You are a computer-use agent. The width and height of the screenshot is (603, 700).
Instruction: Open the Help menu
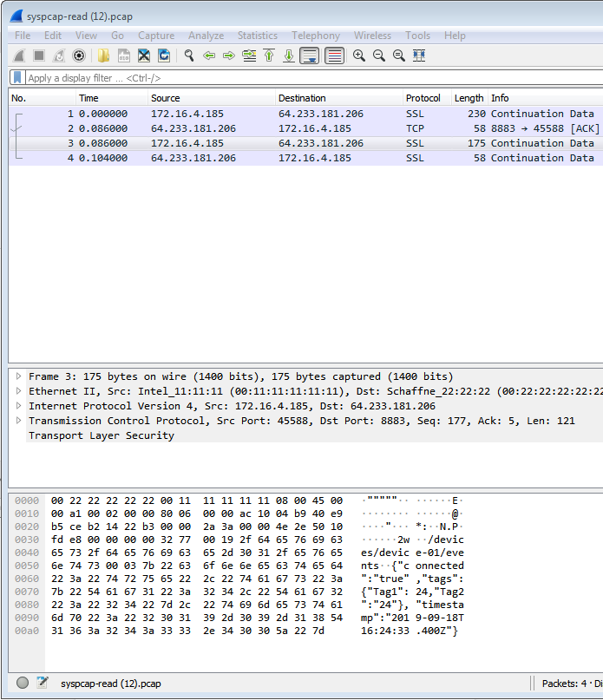pos(455,36)
